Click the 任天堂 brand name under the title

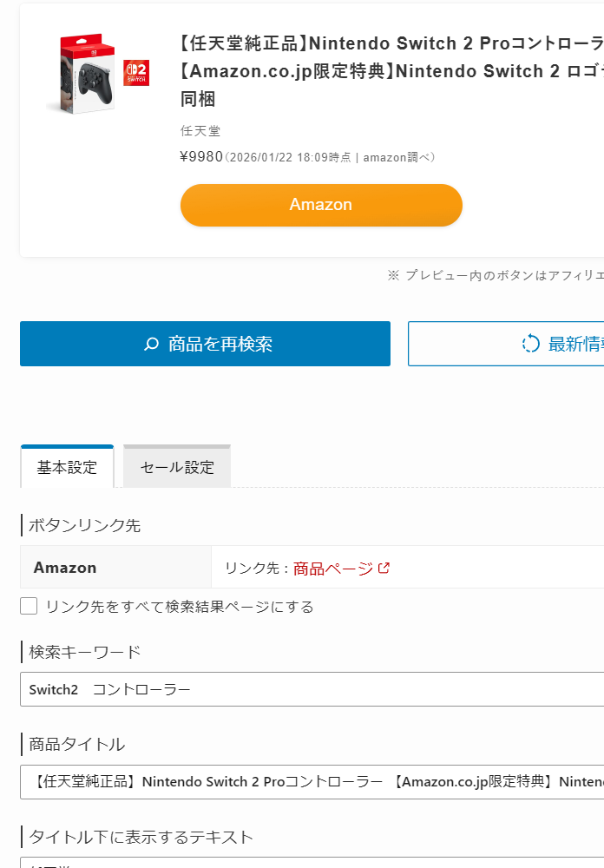[200, 131]
